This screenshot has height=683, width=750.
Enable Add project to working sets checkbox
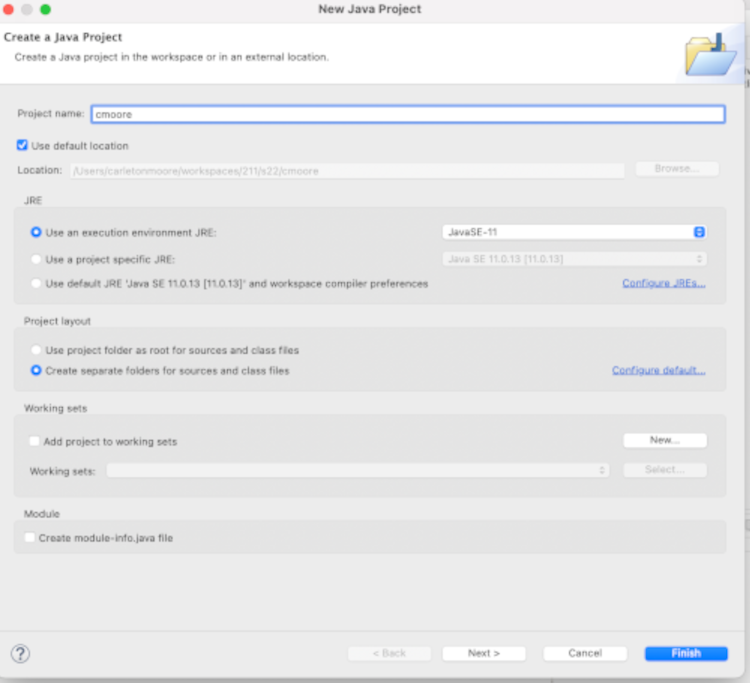34,441
